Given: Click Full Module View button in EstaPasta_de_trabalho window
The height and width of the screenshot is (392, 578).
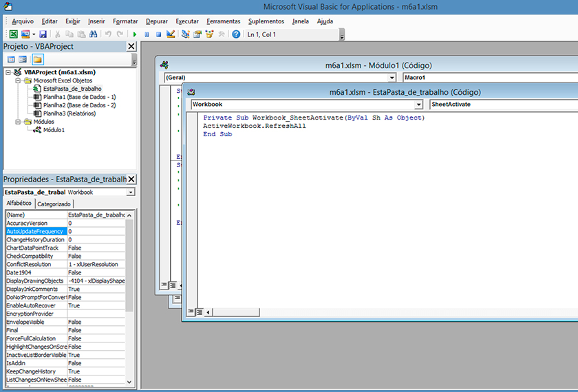Looking at the screenshot, I should point(199,312).
